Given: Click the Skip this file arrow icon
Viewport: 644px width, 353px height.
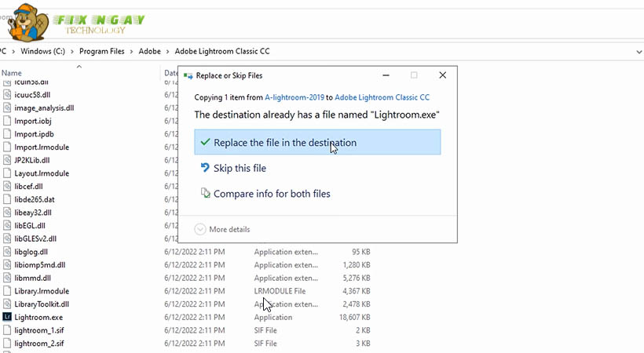Looking at the screenshot, I should 205,167.
